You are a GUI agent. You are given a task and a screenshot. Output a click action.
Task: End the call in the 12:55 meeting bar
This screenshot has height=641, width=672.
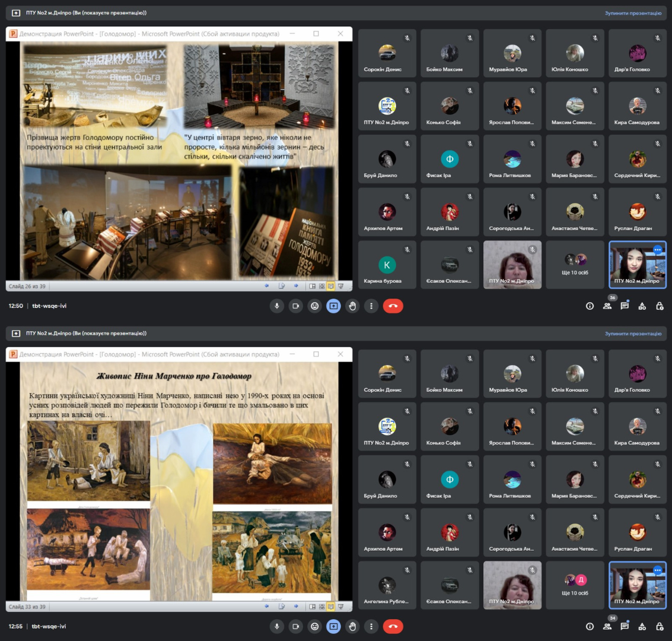coord(393,626)
